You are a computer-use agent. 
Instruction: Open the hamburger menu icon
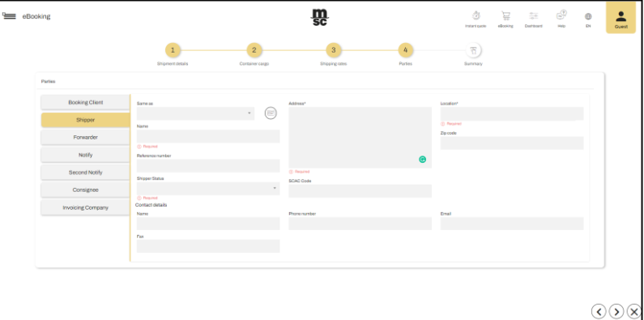9,16
